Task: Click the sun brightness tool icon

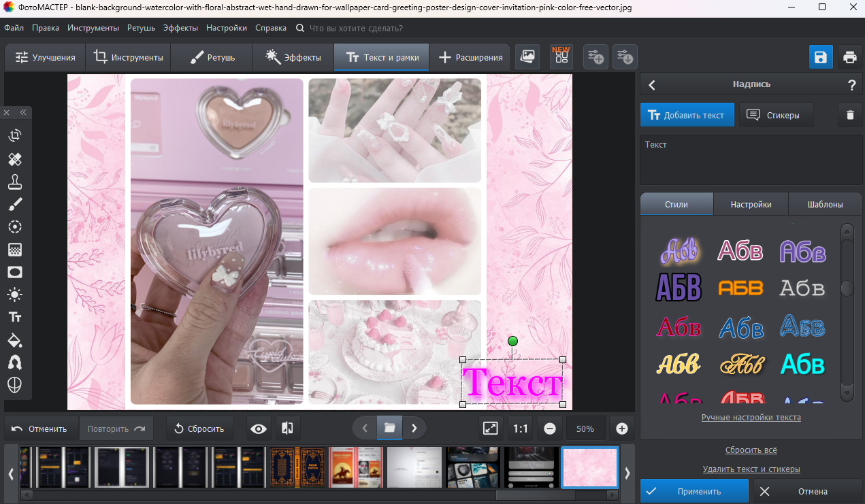Action: pos(15,295)
